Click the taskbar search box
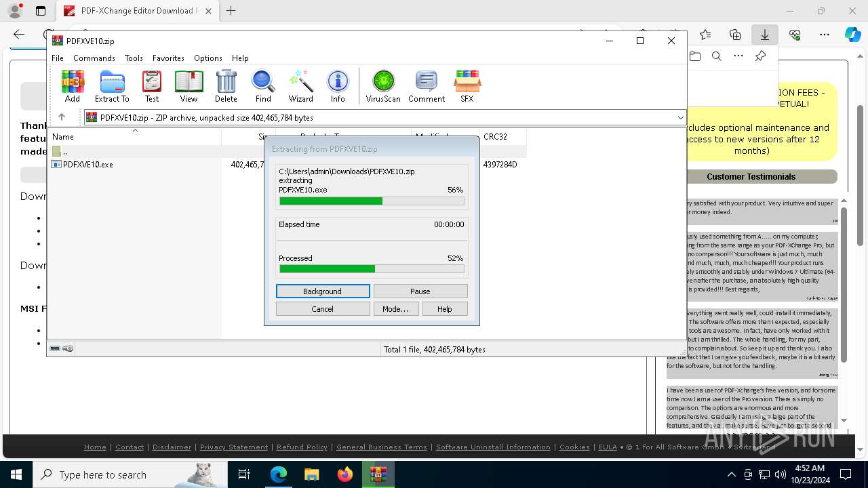This screenshot has height=488, width=868. coord(130,474)
